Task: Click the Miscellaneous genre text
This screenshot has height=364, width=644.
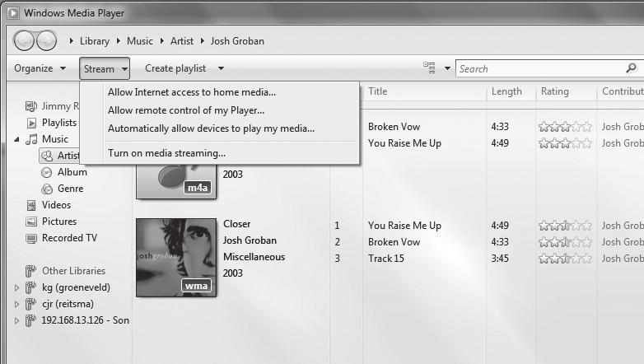Action: point(254,257)
